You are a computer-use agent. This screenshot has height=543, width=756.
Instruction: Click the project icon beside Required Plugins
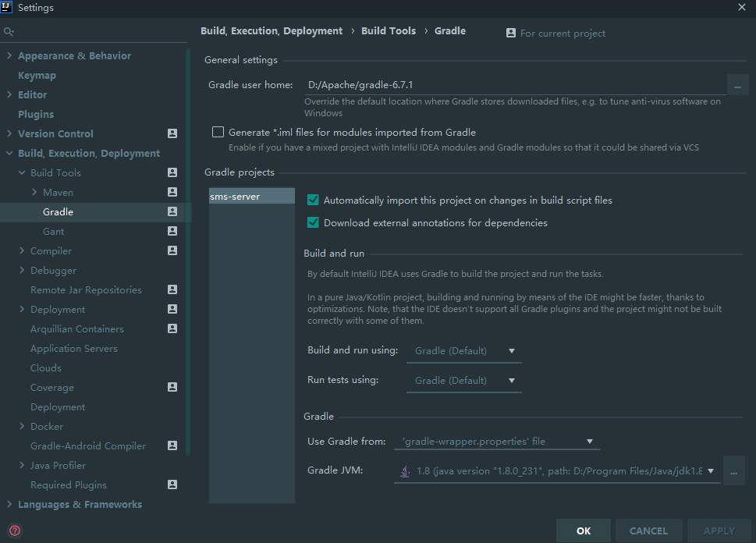pos(172,484)
